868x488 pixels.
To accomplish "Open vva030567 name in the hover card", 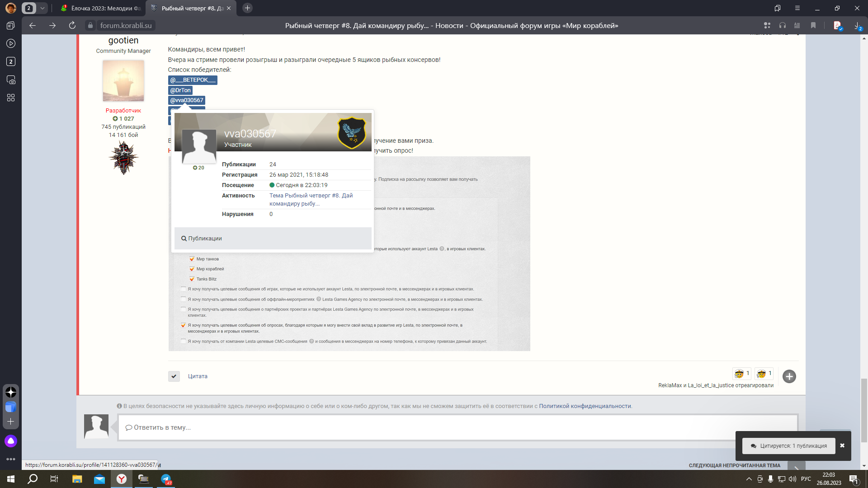I will coord(250,134).
